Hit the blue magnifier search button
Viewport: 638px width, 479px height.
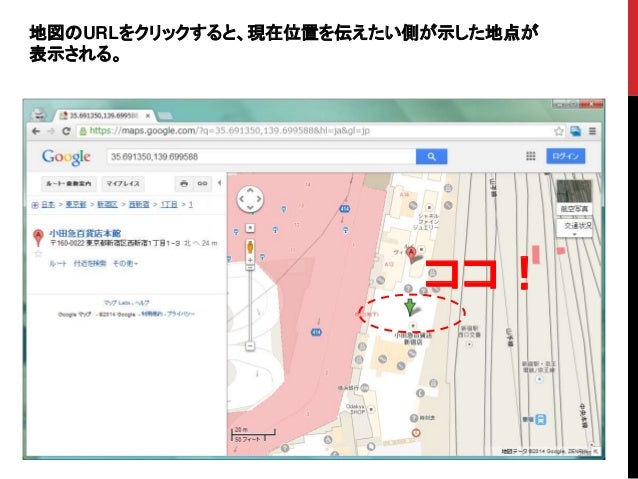431,157
